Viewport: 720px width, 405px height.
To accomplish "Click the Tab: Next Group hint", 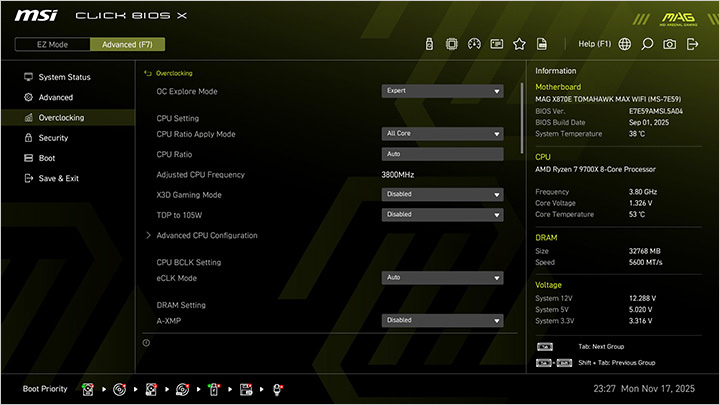I will 601,347.
